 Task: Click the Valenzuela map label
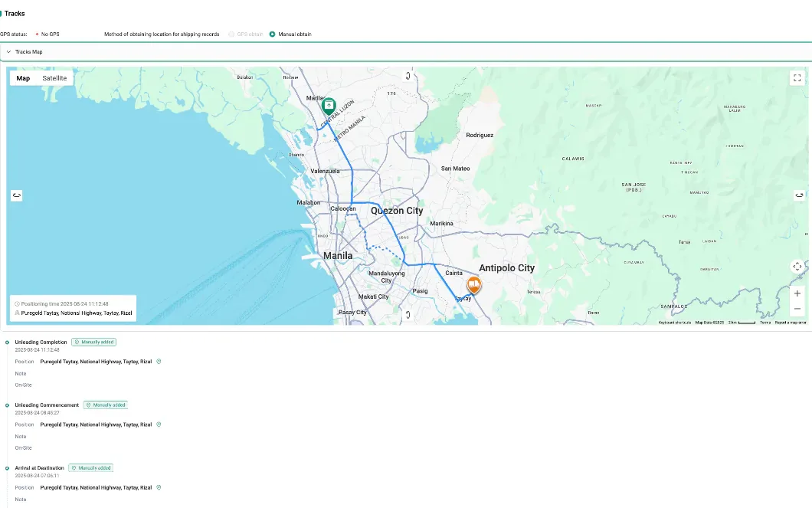(x=326, y=171)
